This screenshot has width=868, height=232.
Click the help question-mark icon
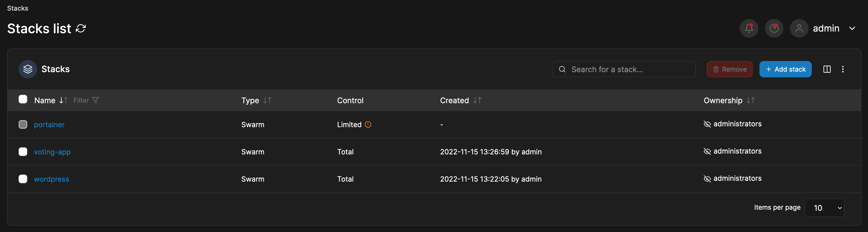(774, 28)
